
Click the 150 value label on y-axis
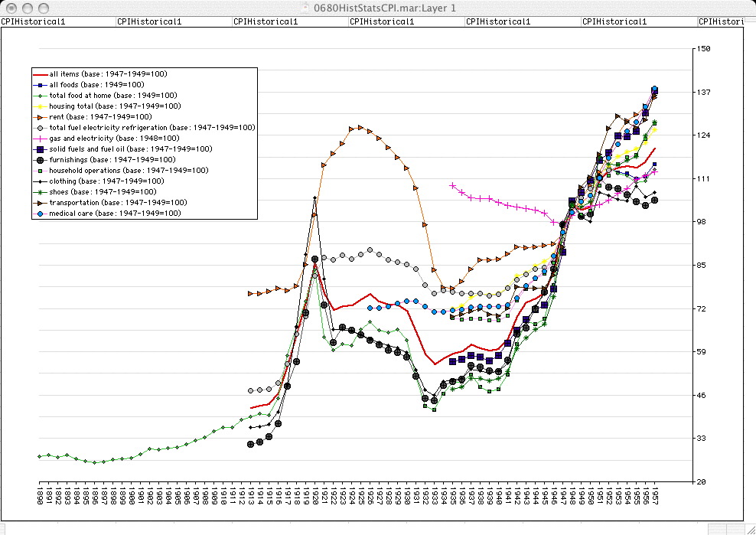pyautogui.click(x=702, y=49)
